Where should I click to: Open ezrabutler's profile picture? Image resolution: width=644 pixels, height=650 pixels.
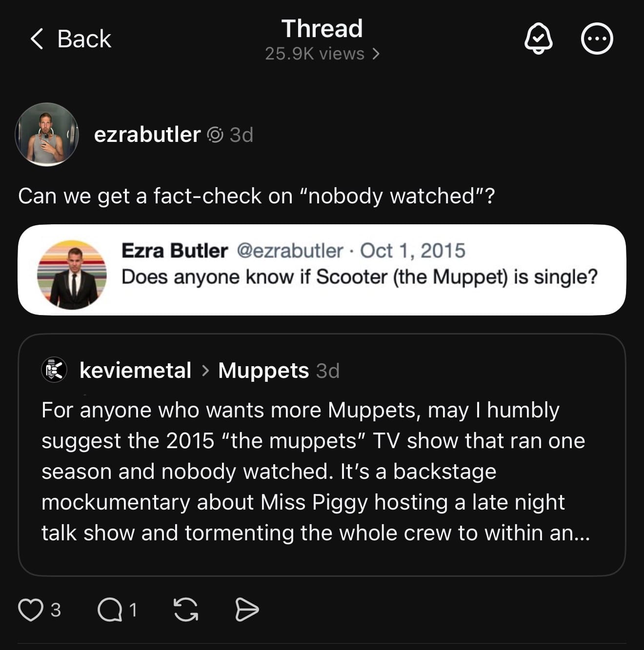click(x=47, y=135)
